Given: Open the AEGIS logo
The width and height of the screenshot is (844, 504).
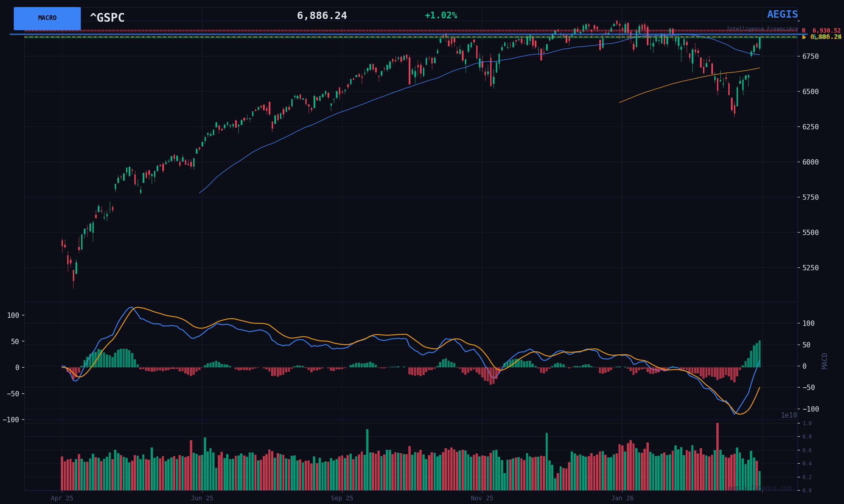Looking at the screenshot, I should 782,15.
